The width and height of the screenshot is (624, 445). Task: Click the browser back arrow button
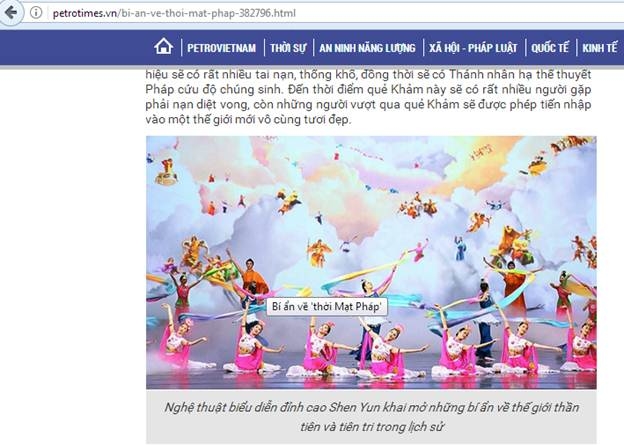click(11, 12)
